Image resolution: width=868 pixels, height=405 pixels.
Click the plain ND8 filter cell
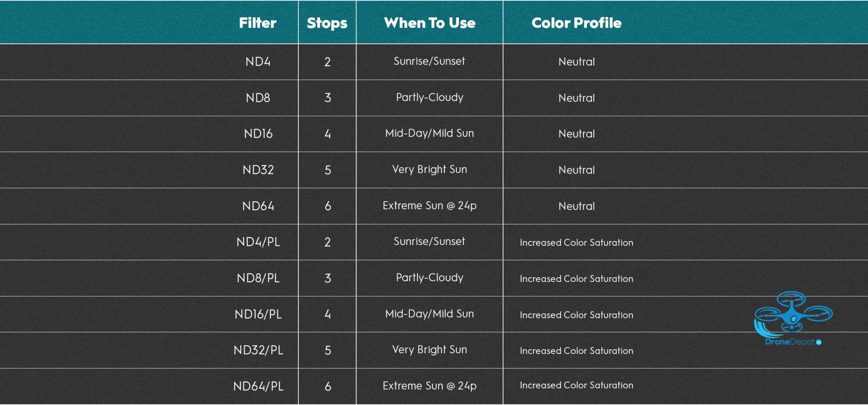[258, 98]
